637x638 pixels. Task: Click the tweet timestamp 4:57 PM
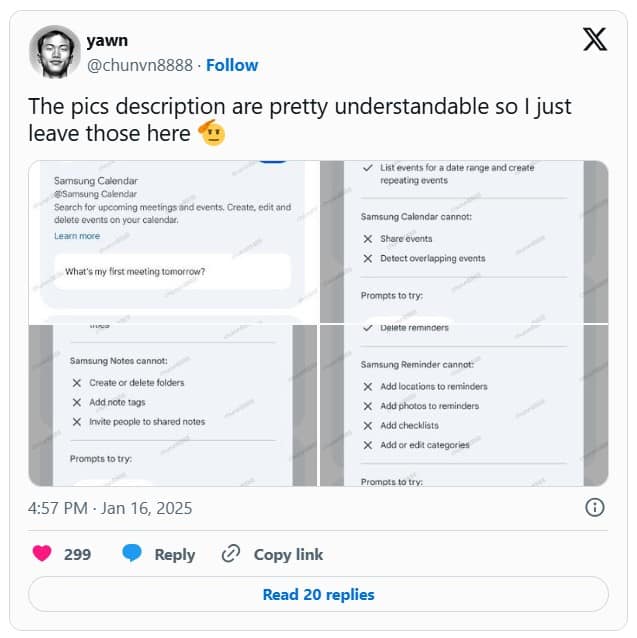point(110,508)
